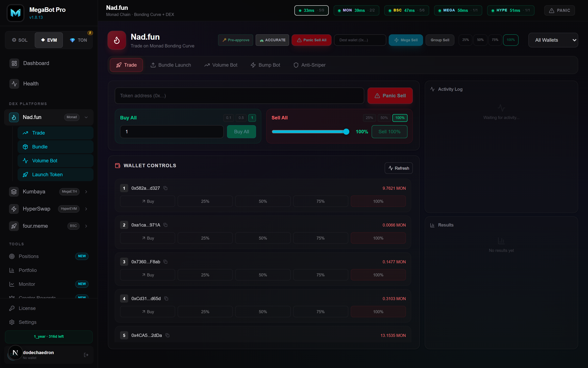Image resolution: width=588 pixels, height=368 pixels.
Task: Open License key icon
Action: point(12,308)
